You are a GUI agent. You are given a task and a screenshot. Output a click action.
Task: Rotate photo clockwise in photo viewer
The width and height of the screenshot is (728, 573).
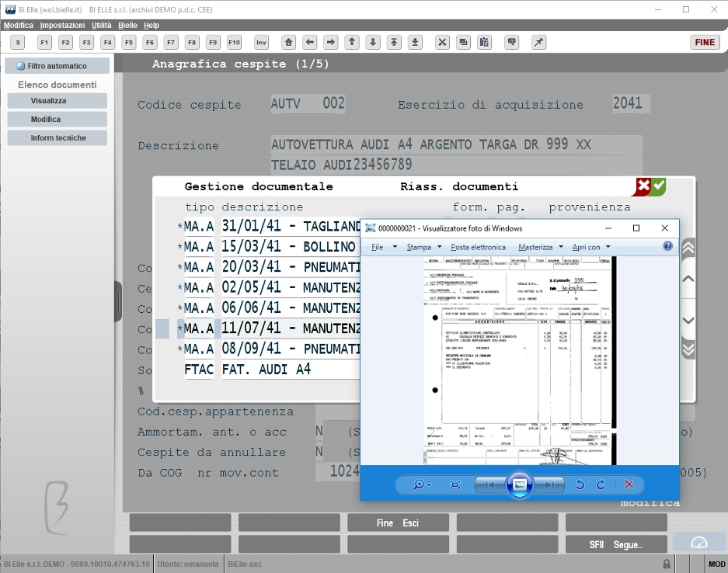point(601,484)
